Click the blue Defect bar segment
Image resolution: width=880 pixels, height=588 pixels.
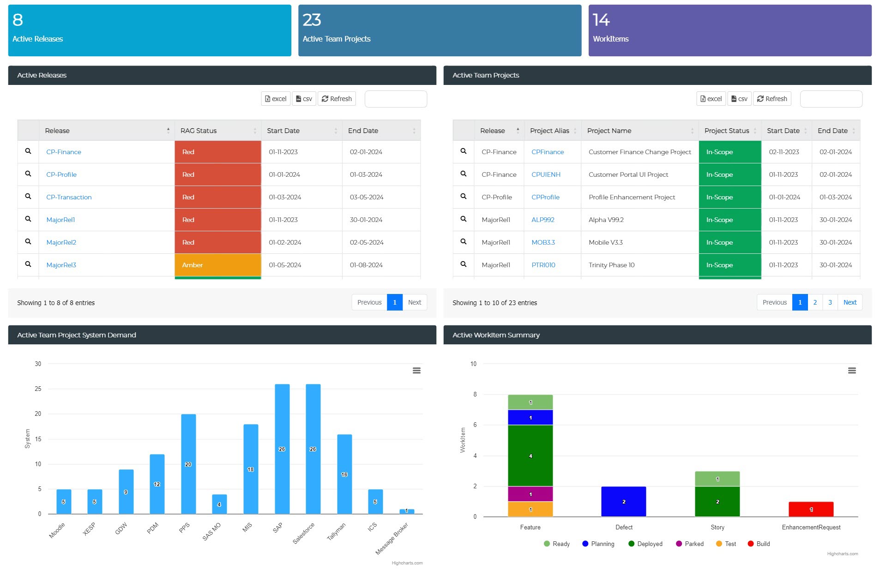[624, 501]
